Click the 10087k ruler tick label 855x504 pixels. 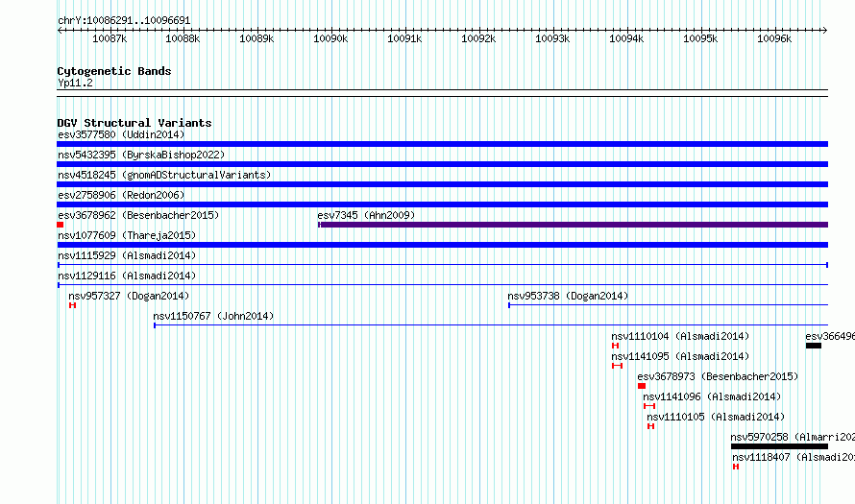110,38
